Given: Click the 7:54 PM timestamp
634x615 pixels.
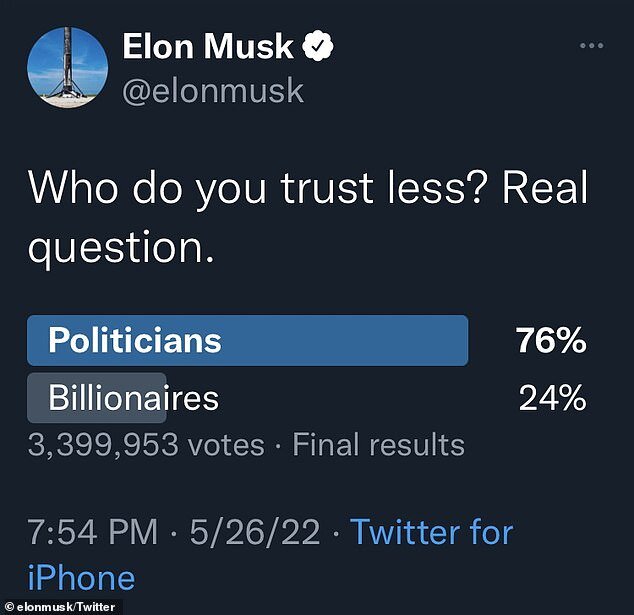Looking at the screenshot, I should (92, 532).
